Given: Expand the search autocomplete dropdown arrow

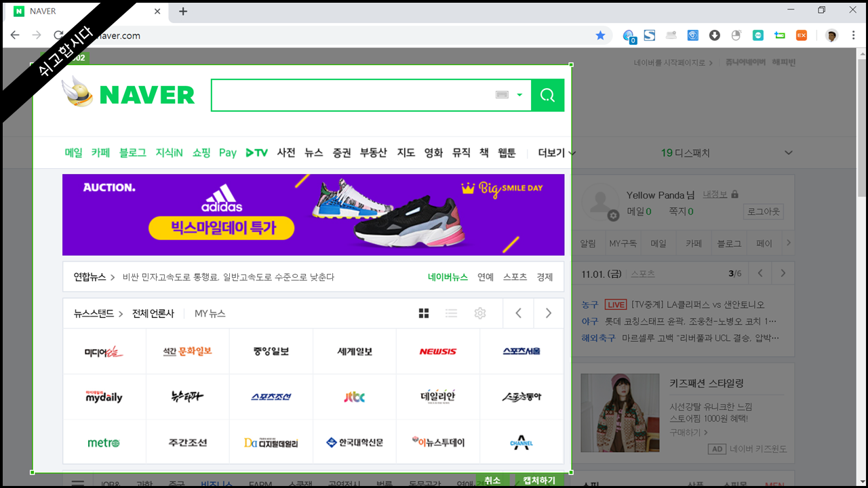Looking at the screenshot, I should click(x=519, y=95).
